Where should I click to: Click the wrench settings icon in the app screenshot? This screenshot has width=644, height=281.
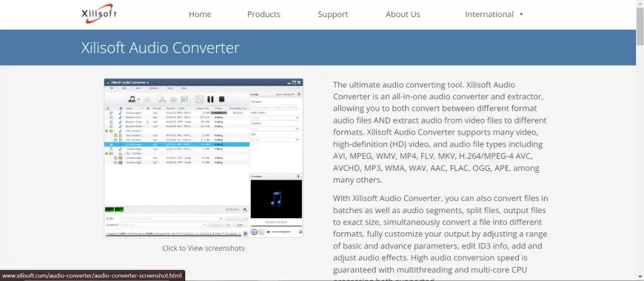(x=245, y=209)
